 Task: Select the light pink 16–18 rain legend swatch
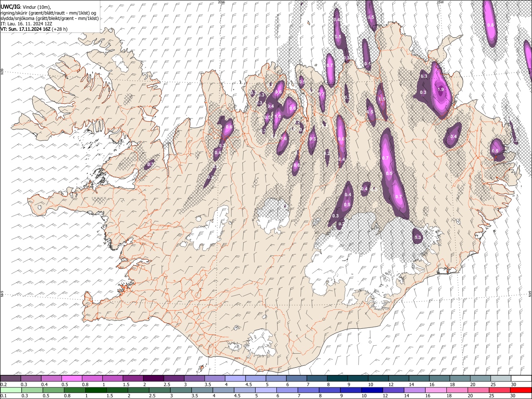coord(436,390)
